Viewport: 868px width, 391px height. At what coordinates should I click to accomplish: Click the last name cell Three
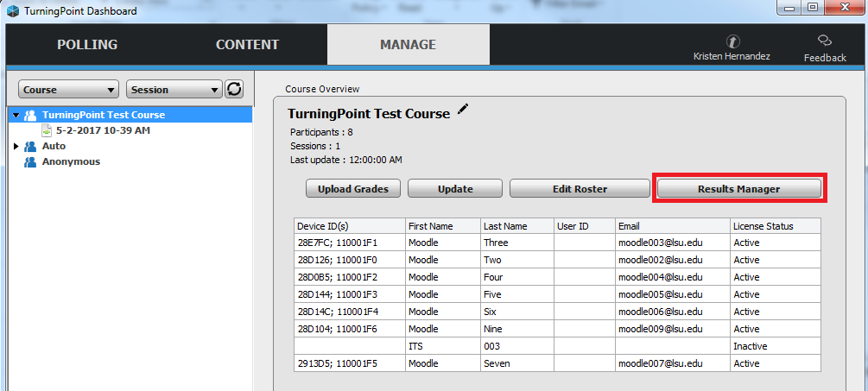517,243
